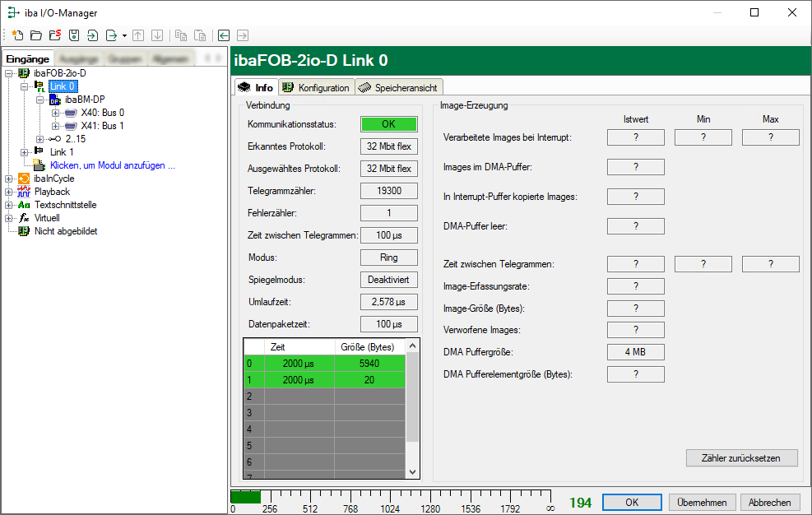Click the Virtuell fx icon in tree

[x=24, y=218]
